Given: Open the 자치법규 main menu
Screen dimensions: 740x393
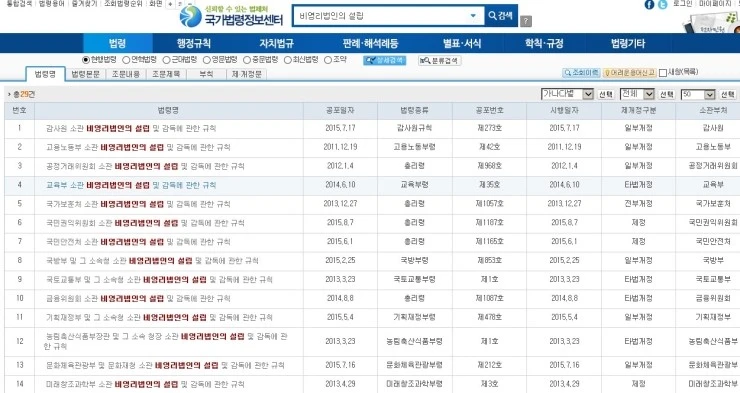Looking at the screenshot, I should [277, 43].
